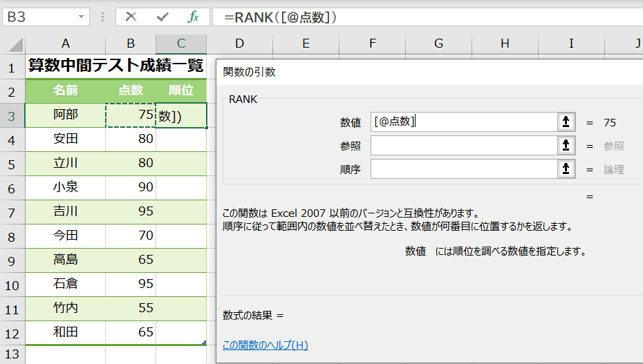The height and width of the screenshot is (364, 643).
Task: Click the 数値 argument input field
Action: coord(463,122)
